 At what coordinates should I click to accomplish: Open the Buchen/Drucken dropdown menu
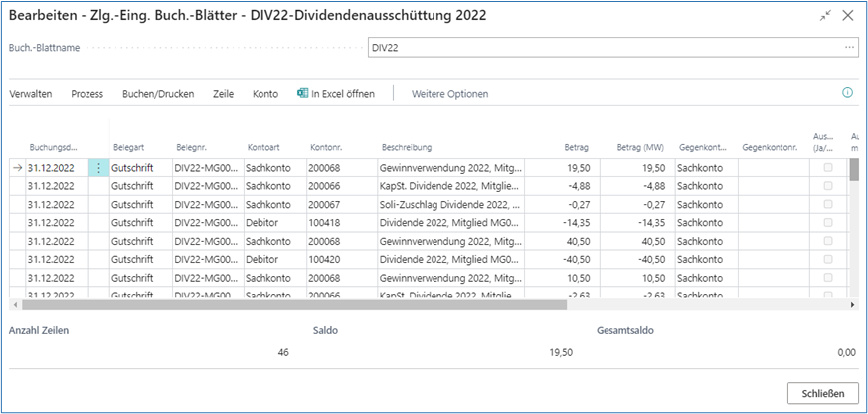159,94
